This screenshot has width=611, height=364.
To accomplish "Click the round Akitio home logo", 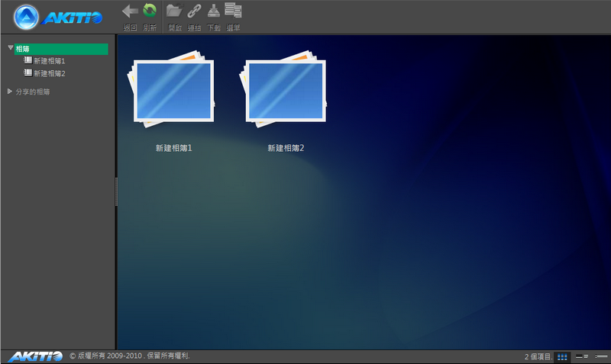I will tap(27, 17).
